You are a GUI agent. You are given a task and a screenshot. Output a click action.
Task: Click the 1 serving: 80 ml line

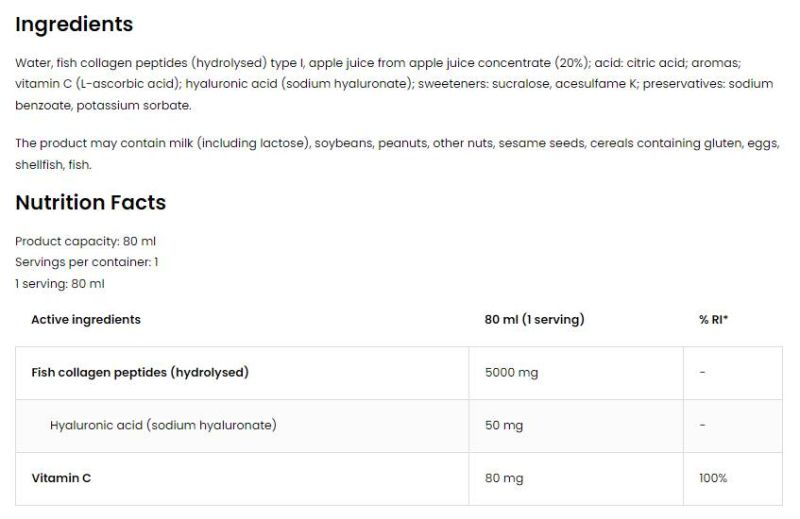pos(60,283)
